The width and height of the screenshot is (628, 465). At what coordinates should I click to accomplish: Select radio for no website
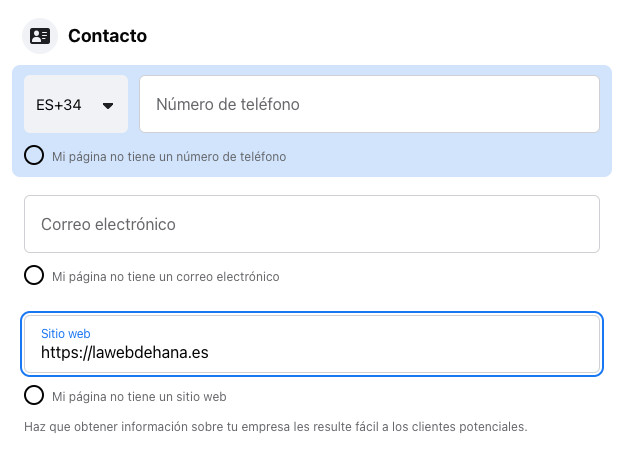click(34, 395)
